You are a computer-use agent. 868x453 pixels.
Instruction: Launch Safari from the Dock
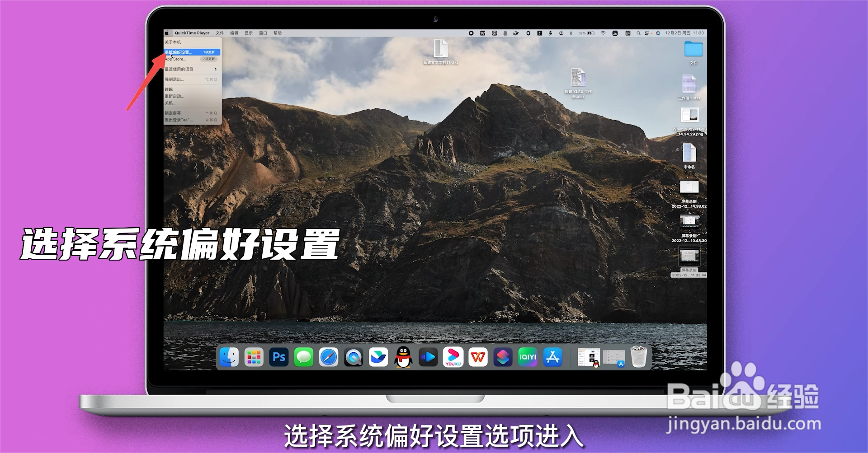tap(329, 357)
